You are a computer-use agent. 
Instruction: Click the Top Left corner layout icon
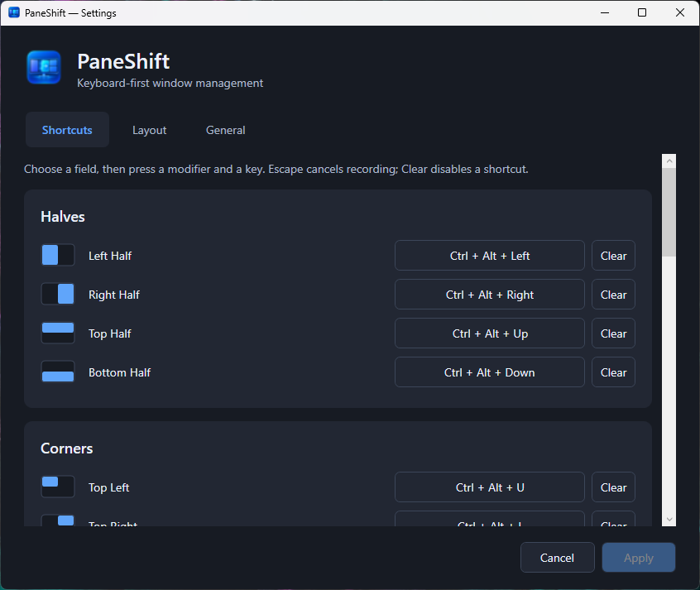[58, 487]
